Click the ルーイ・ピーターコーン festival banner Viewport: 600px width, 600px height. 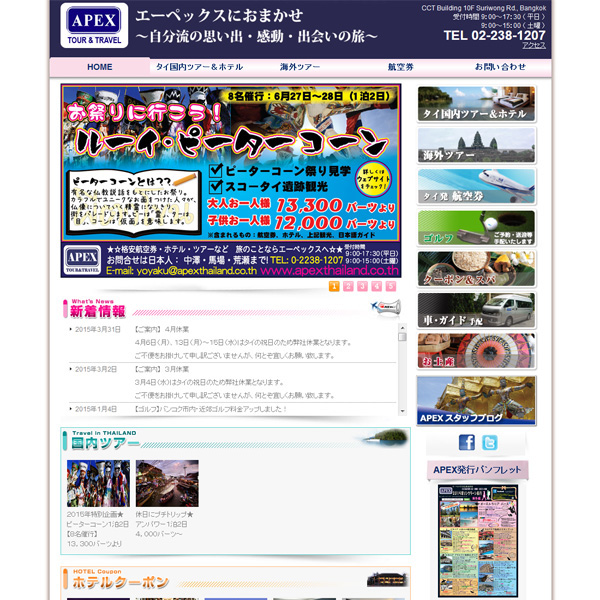(231, 181)
